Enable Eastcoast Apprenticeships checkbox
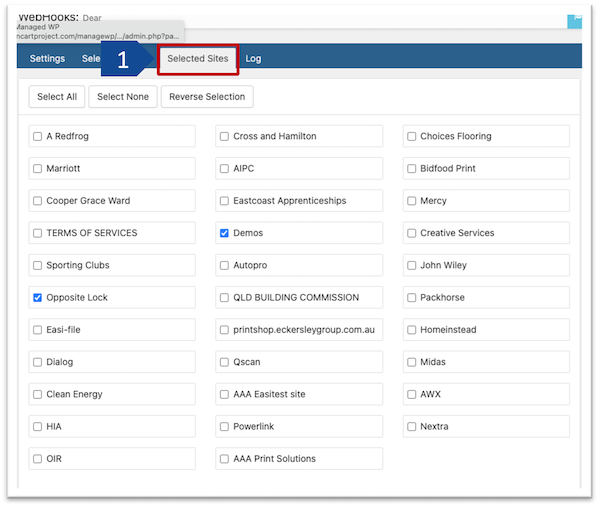Viewport: 600px width, 507px height. coord(225,201)
